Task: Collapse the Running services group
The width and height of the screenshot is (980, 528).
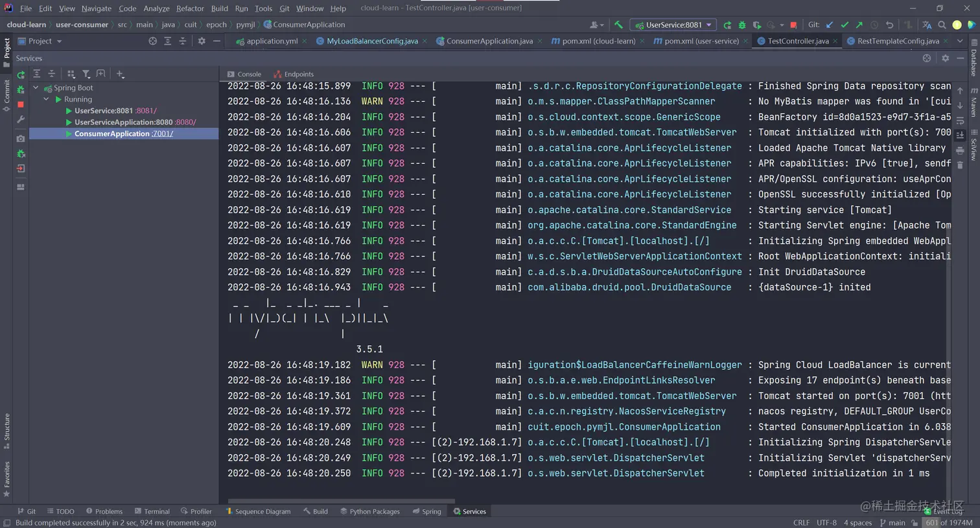Action: point(46,99)
